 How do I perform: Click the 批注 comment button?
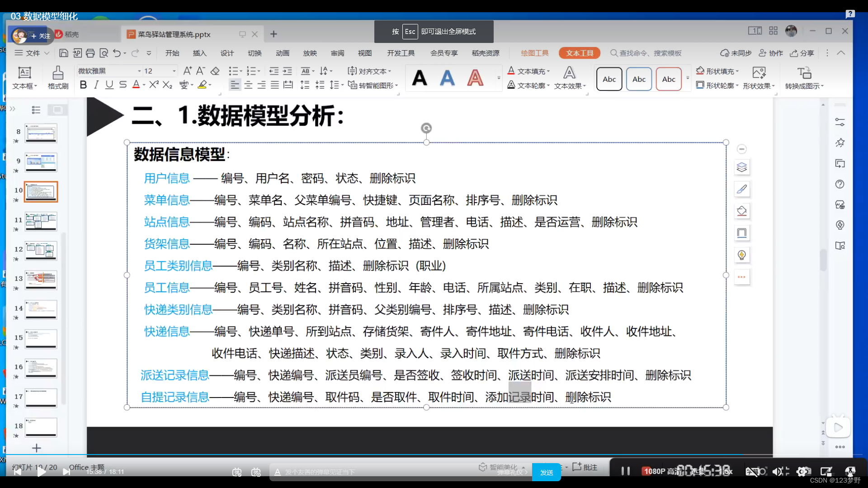pyautogui.click(x=585, y=467)
